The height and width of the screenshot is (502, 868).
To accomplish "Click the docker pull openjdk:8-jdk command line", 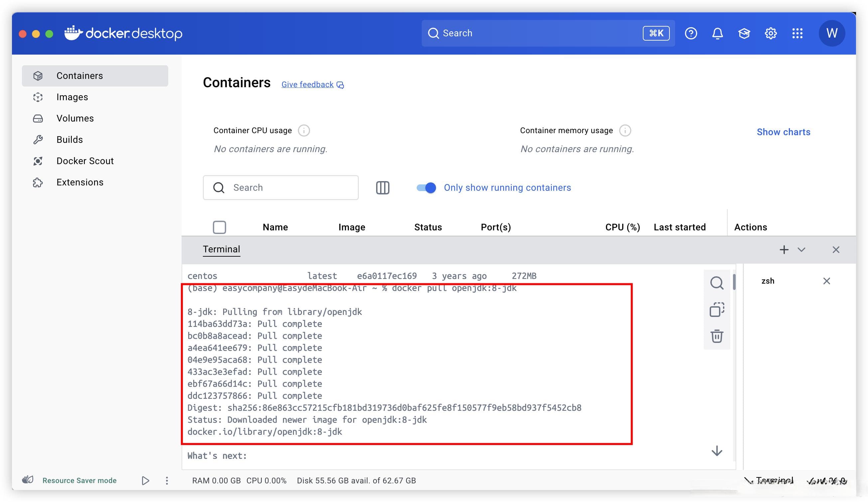I will (352, 288).
